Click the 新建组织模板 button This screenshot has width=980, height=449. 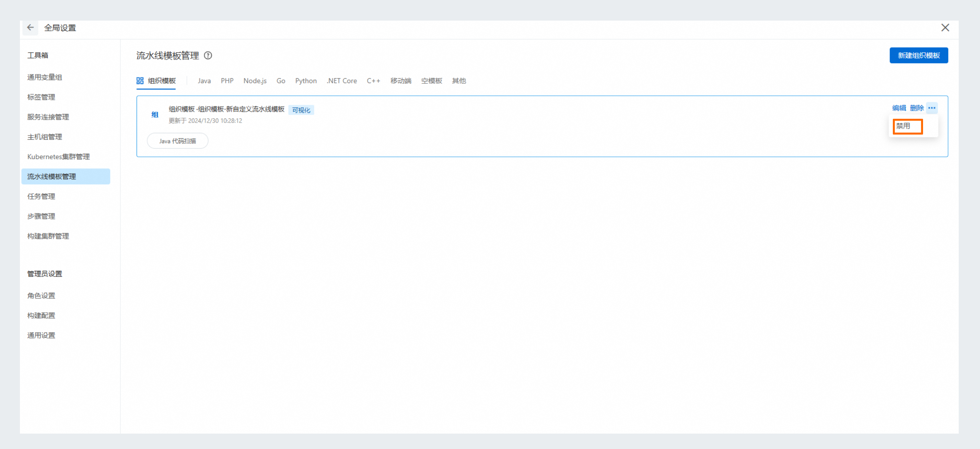(x=918, y=56)
